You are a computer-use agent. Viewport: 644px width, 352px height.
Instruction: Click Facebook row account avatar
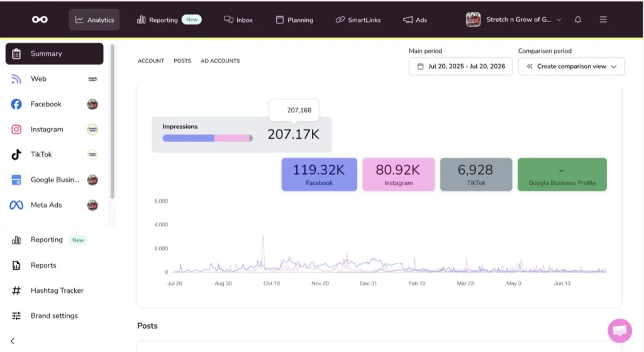pos(92,104)
